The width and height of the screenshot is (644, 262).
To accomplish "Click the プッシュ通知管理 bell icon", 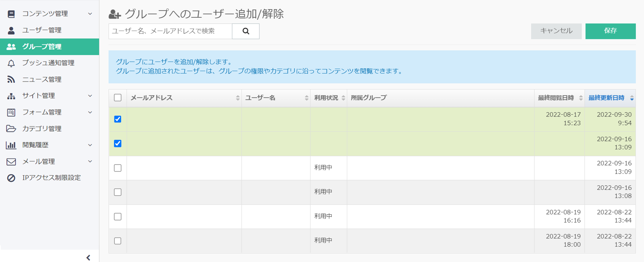I will [x=11, y=63].
